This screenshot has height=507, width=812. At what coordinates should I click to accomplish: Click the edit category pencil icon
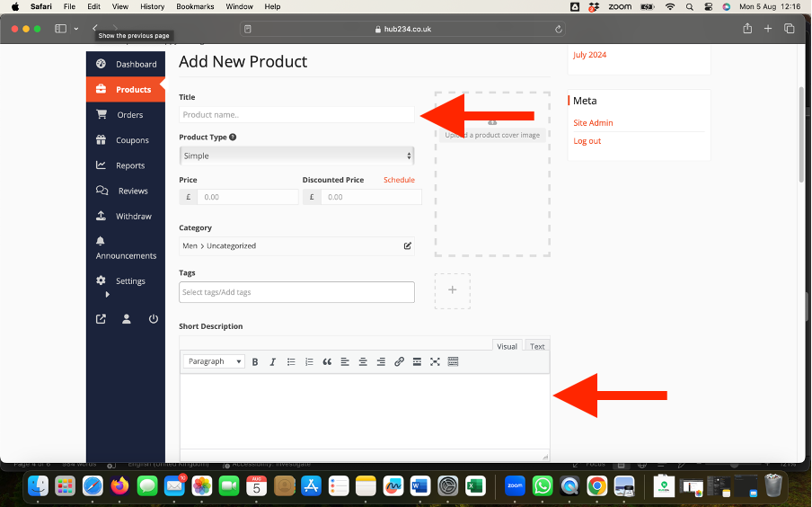click(x=407, y=245)
